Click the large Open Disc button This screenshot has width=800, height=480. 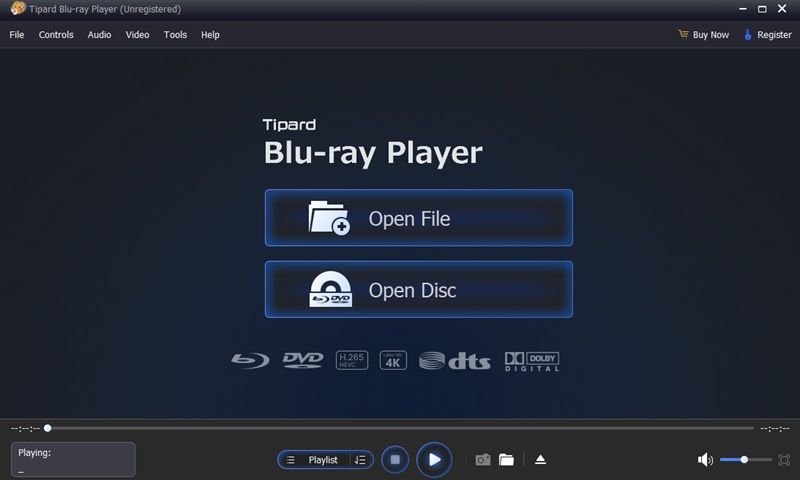point(419,289)
